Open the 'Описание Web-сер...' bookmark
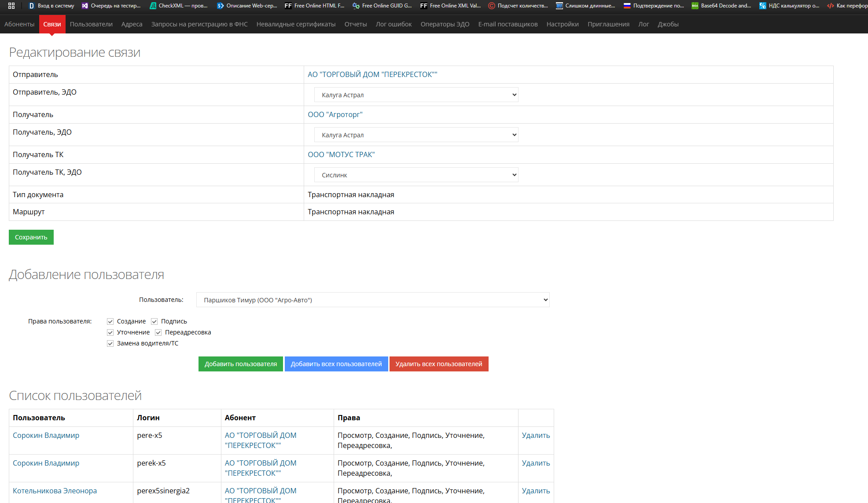The image size is (868, 503). (247, 6)
